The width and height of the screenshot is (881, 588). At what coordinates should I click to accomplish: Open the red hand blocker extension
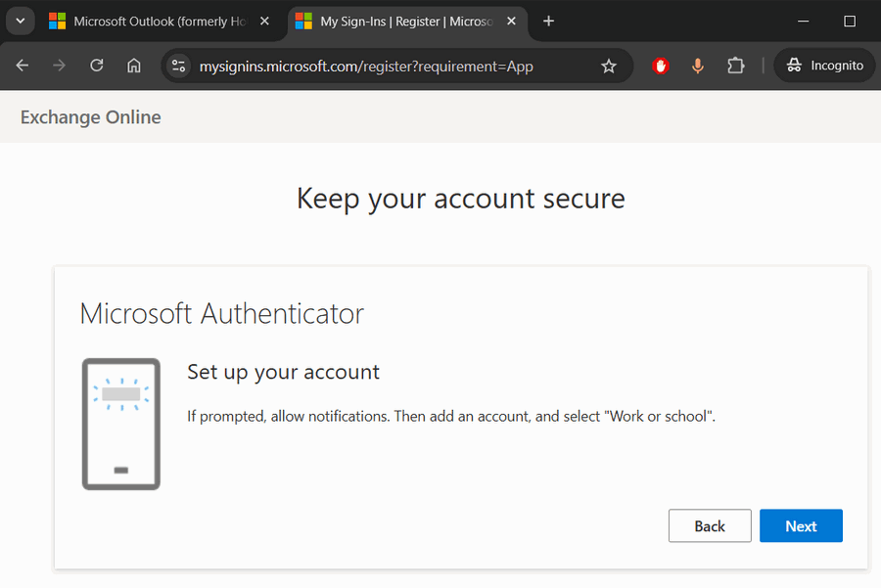click(x=661, y=66)
